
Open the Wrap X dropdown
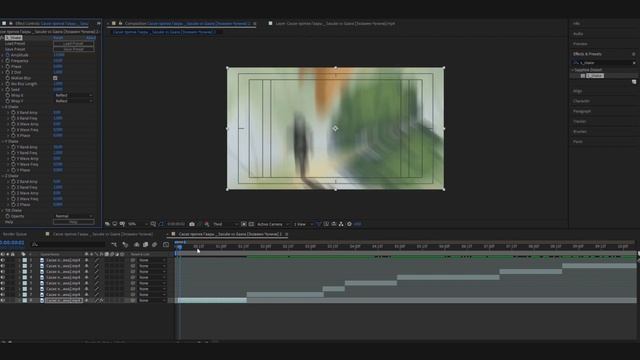(x=73, y=95)
